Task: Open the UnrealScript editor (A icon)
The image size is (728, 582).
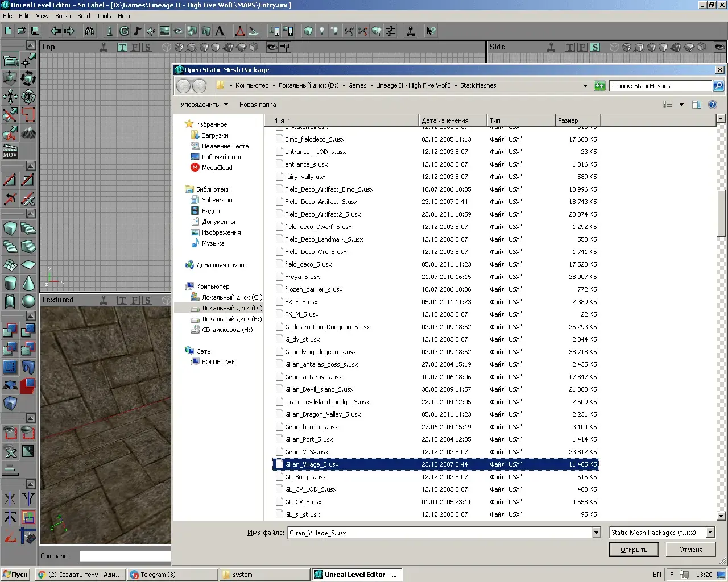Action: pyautogui.click(x=220, y=31)
